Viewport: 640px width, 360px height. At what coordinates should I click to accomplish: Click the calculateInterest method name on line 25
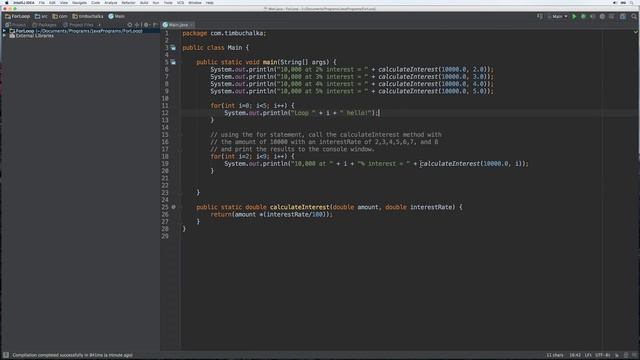pyautogui.click(x=299, y=207)
